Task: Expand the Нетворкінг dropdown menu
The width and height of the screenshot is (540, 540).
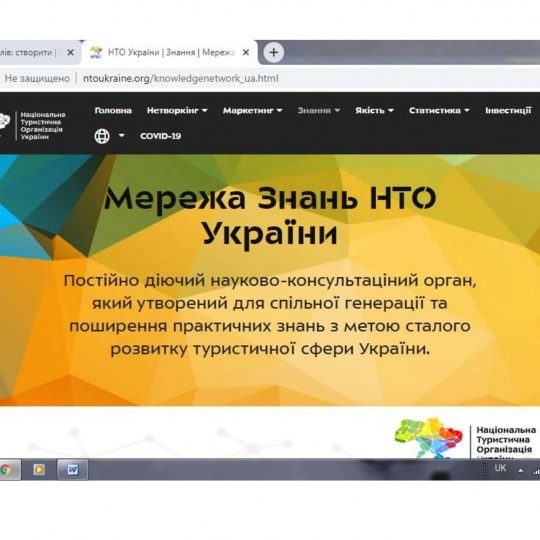Action: pyautogui.click(x=177, y=111)
